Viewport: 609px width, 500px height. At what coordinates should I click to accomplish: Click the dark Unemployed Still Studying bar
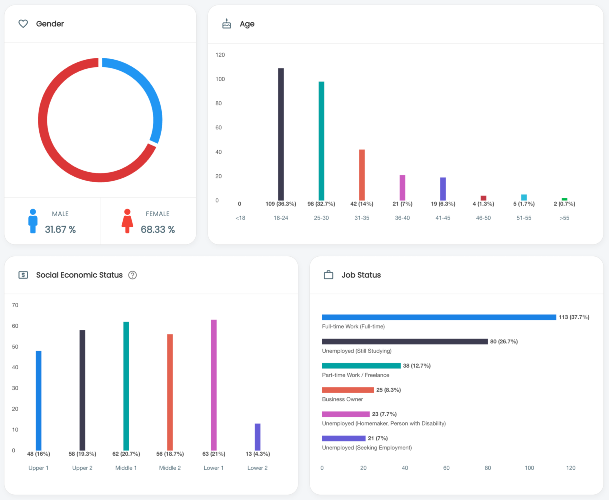405,341
